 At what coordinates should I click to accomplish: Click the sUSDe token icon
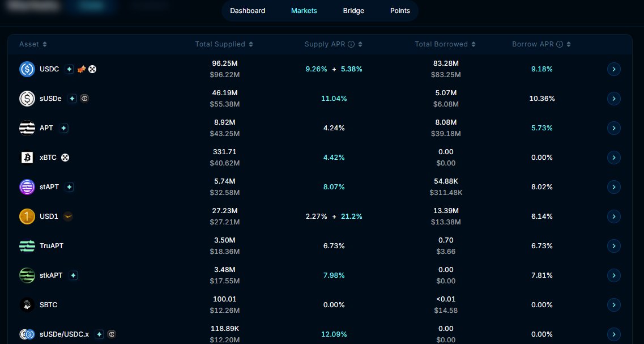pyautogui.click(x=27, y=99)
